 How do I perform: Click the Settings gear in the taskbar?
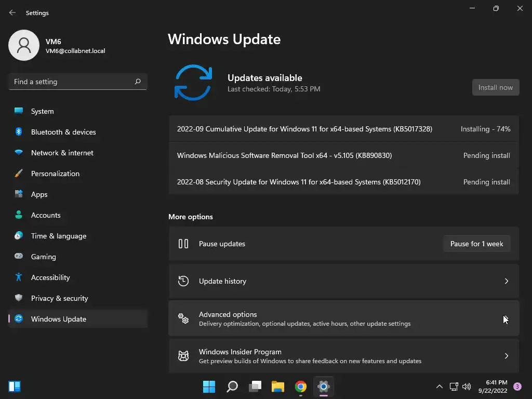point(324,387)
